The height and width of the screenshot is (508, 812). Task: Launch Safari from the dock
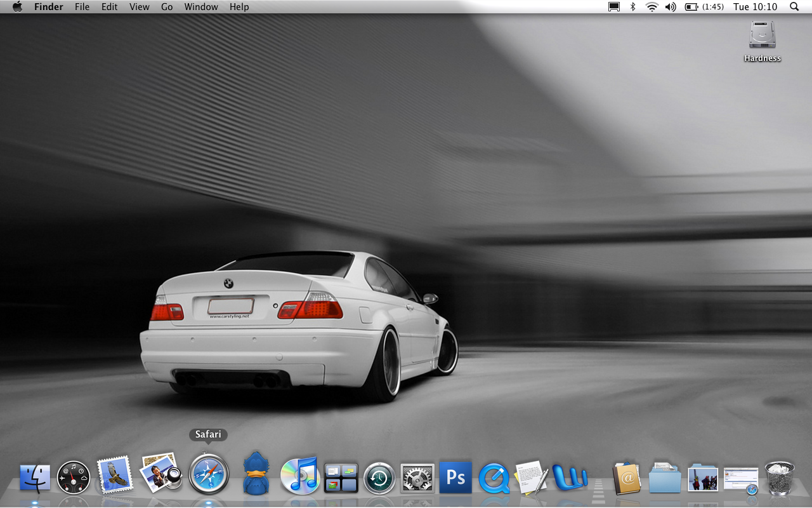pyautogui.click(x=208, y=474)
